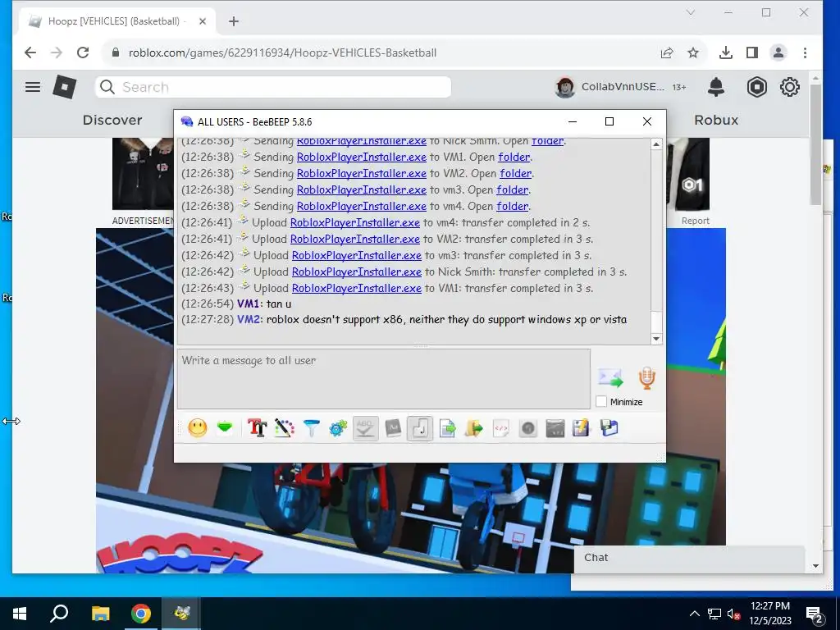Click the share this page icon in Chrome
Viewport: 840px width, 630px height.
[x=667, y=52]
